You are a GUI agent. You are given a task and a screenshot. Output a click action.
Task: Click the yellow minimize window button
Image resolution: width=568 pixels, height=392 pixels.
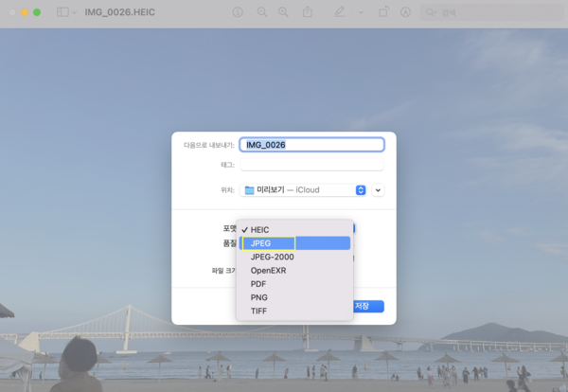[25, 12]
